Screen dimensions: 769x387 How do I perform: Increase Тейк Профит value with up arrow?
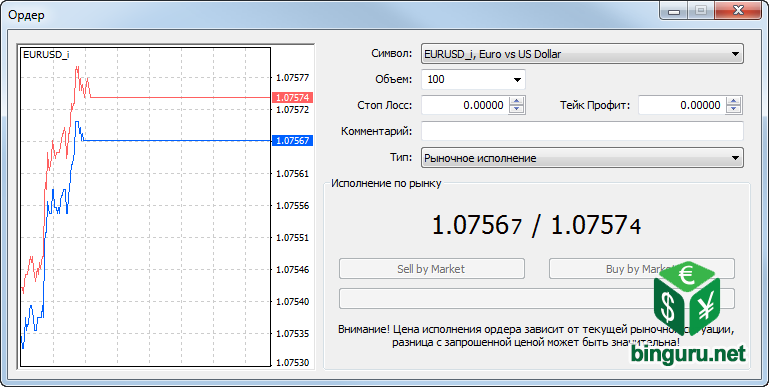[x=733, y=101]
